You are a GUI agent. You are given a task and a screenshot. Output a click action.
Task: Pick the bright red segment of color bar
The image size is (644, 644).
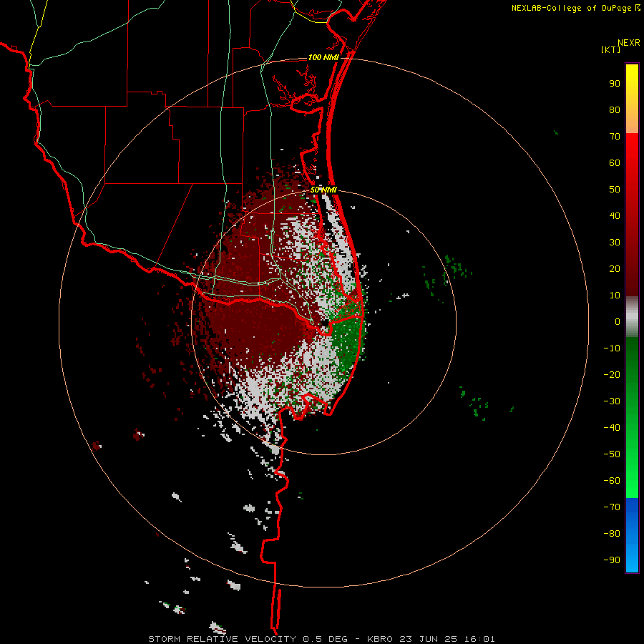632,165
